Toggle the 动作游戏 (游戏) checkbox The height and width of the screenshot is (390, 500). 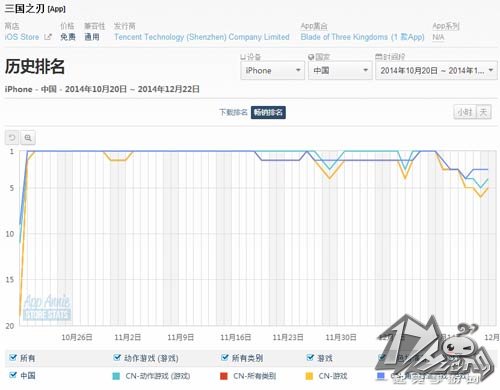117,358
